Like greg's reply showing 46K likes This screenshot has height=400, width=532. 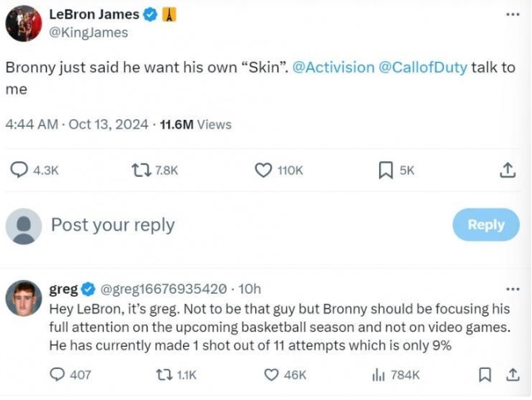pos(271,374)
